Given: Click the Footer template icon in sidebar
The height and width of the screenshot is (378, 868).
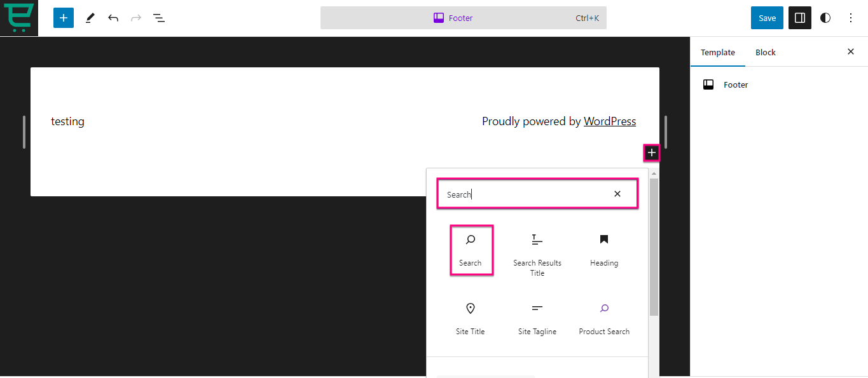Looking at the screenshot, I should click(x=708, y=84).
